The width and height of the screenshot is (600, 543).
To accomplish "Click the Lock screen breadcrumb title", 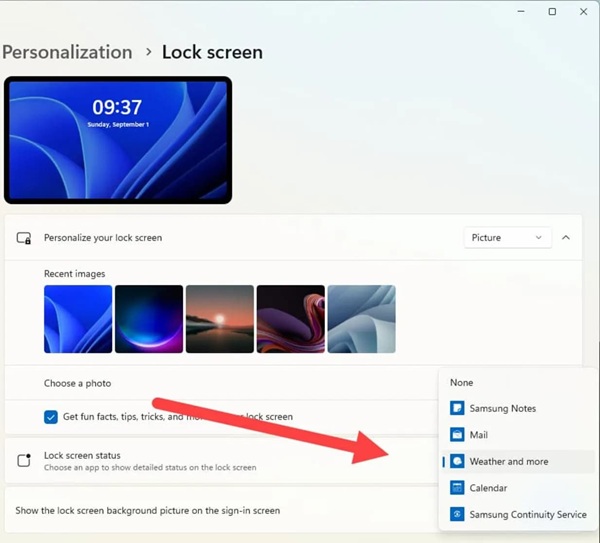I will (212, 52).
